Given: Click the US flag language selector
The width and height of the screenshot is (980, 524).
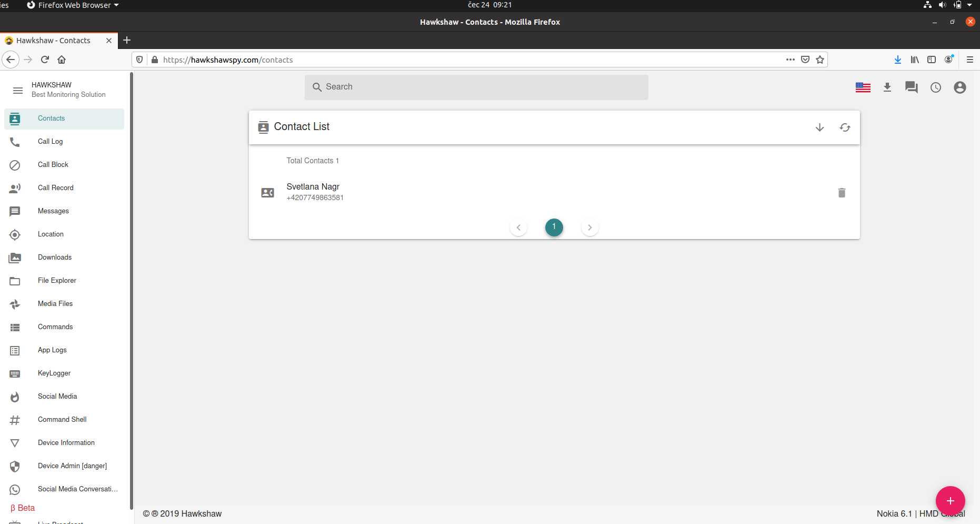Looking at the screenshot, I should click(x=863, y=87).
